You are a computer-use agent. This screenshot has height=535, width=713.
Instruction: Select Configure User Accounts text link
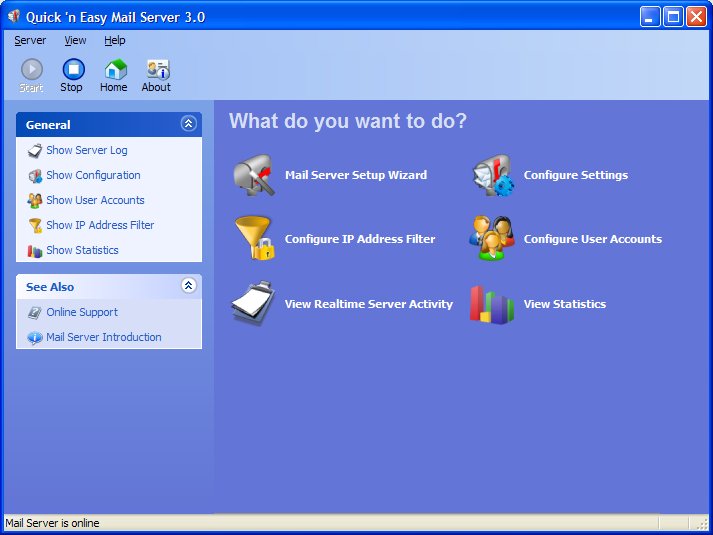click(x=592, y=239)
